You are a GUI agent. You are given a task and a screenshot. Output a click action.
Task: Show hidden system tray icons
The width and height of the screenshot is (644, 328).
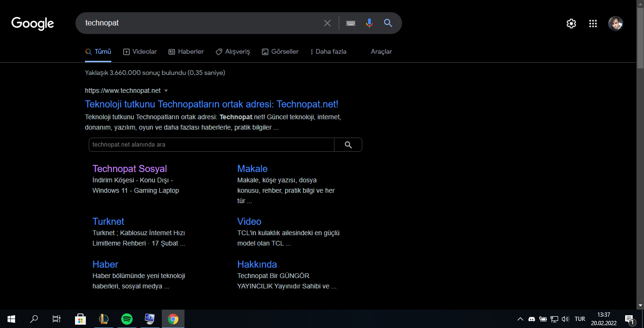click(520, 319)
